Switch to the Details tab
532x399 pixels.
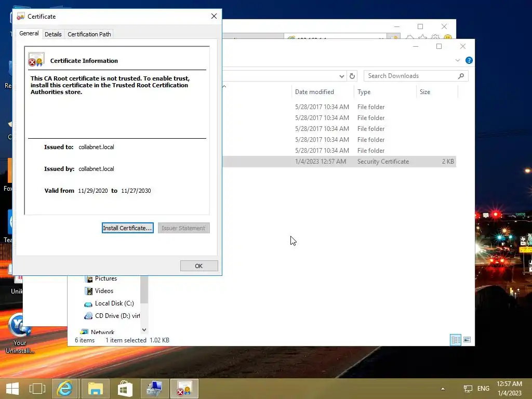[x=54, y=34]
